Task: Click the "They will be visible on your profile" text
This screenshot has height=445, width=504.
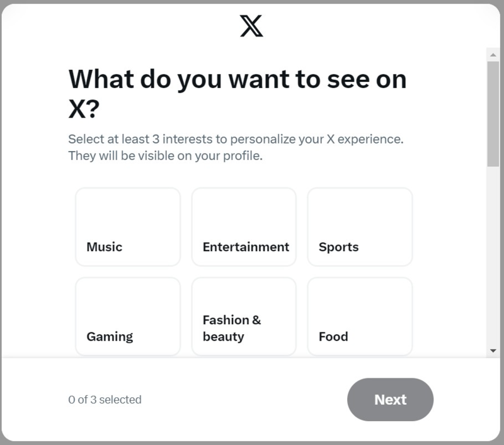Action: point(165,155)
